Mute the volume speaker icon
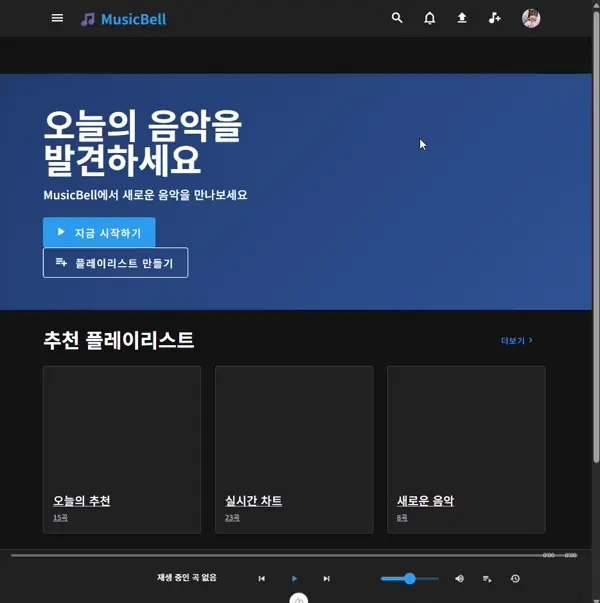The image size is (600, 603). [x=460, y=578]
